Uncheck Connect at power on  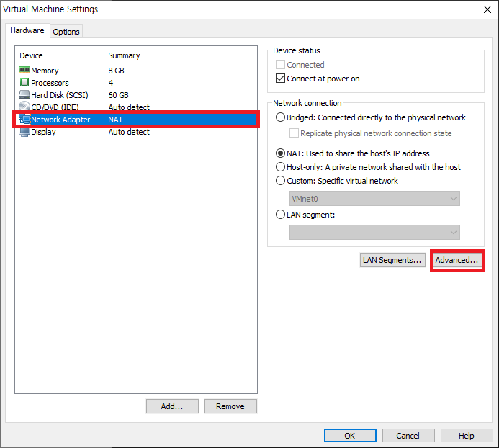tap(280, 79)
